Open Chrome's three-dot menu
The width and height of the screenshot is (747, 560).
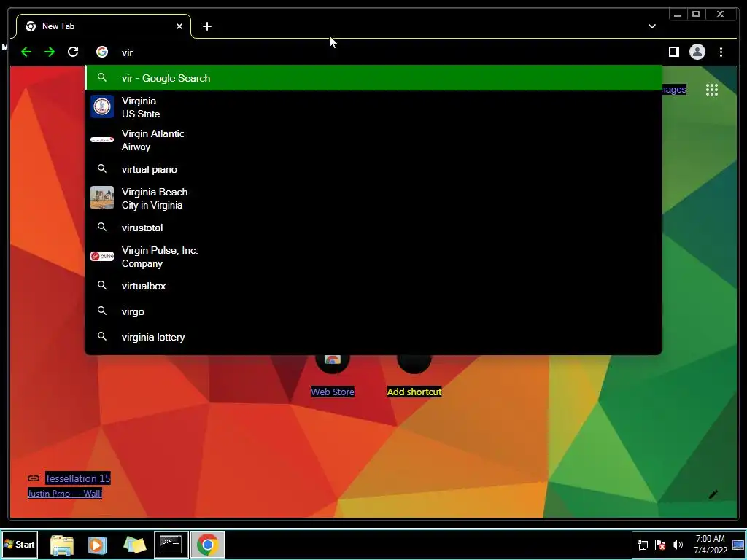[721, 52]
